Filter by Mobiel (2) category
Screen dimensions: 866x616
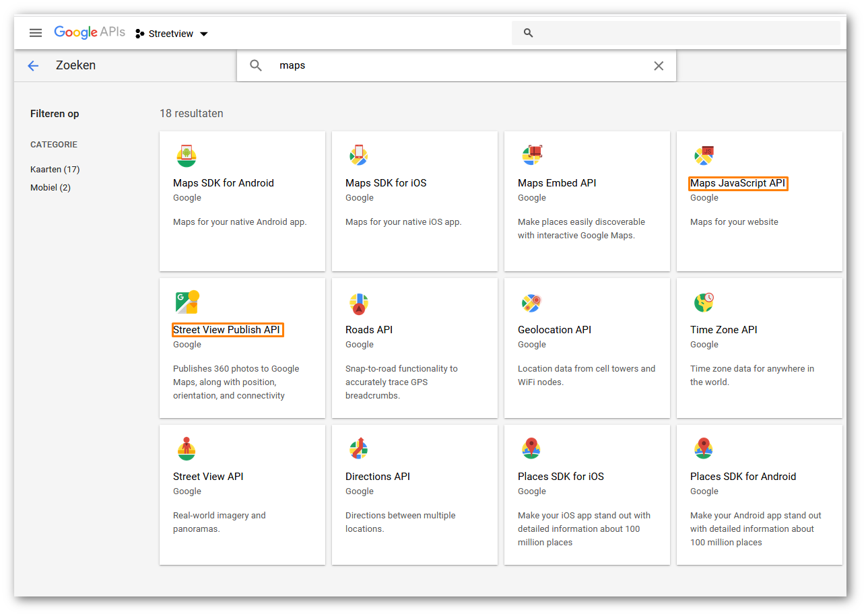[x=51, y=187]
